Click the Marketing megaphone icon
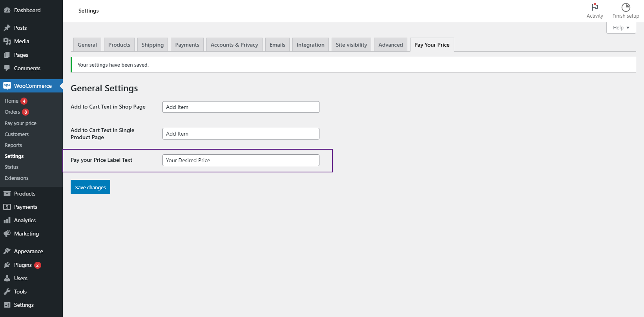Image resolution: width=644 pixels, height=317 pixels. tap(7, 234)
